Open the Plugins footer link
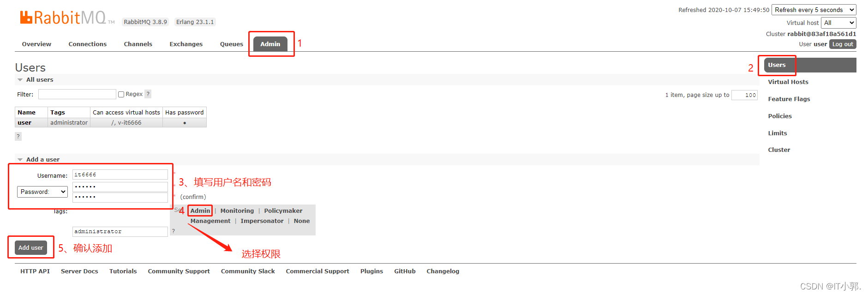 [372, 271]
